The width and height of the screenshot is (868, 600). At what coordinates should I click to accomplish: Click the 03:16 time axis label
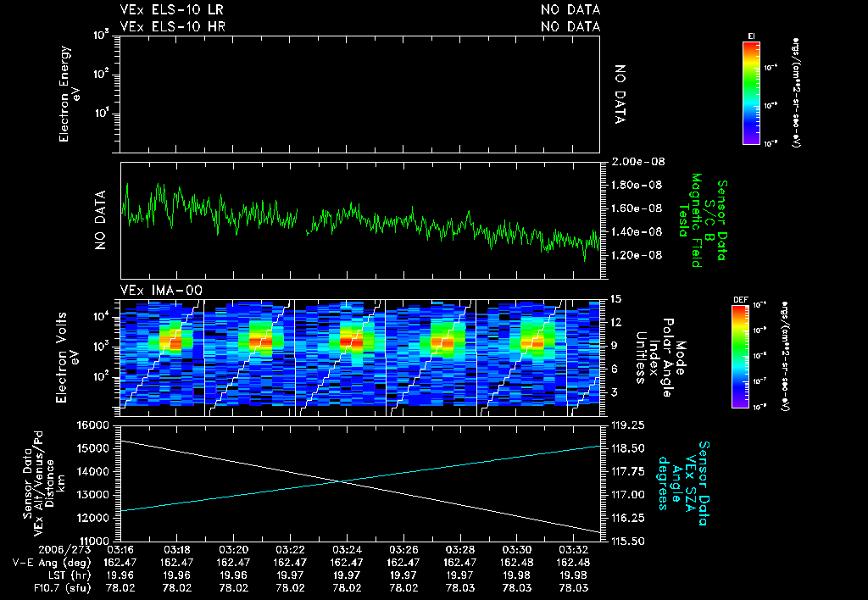pyautogui.click(x=120, y=550)
